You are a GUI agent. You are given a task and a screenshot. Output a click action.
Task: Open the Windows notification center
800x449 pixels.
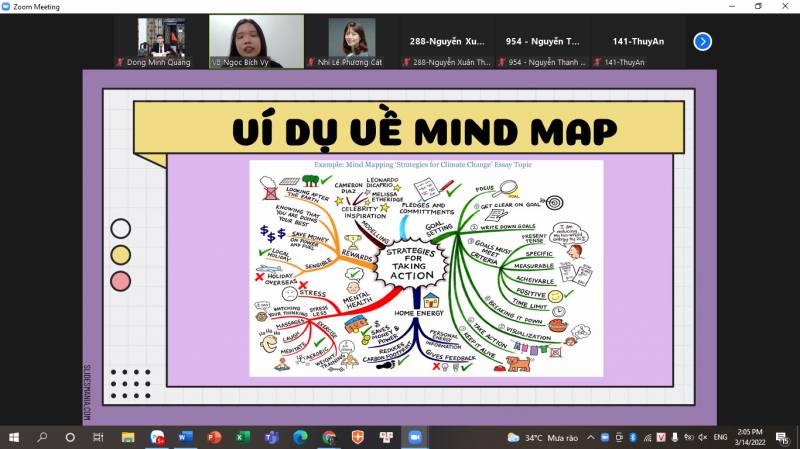(x=783, y=438)
